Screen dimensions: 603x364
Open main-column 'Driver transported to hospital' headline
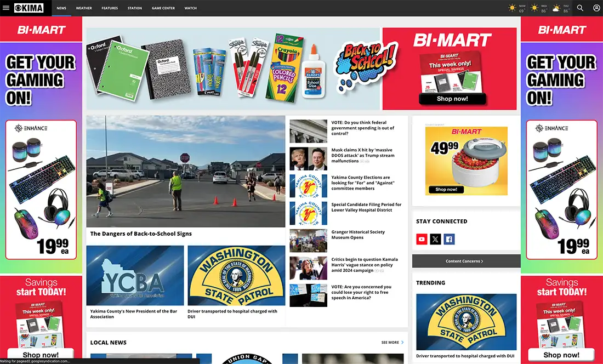pyautogui.click(x=232, y=314)
